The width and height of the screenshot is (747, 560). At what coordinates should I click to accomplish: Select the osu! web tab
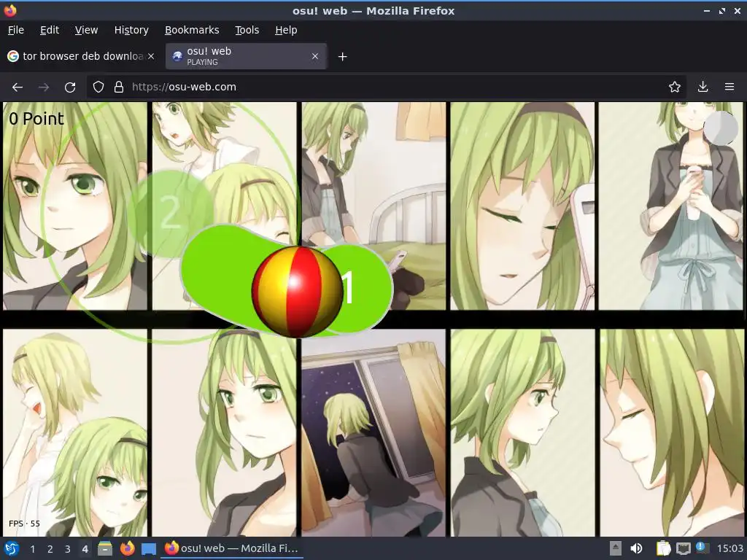pyautogui.click(x=246, y=56)
